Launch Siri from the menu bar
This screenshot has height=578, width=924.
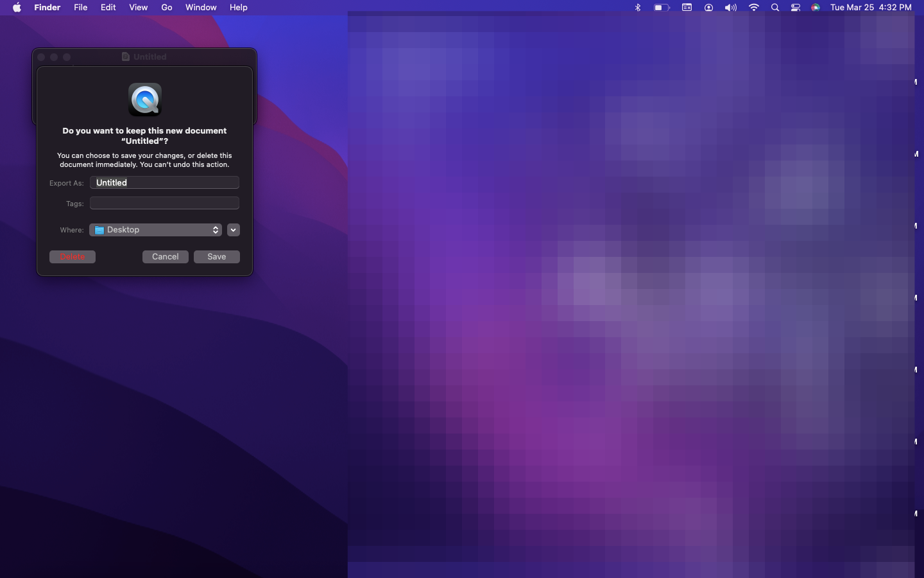[816, 8]
